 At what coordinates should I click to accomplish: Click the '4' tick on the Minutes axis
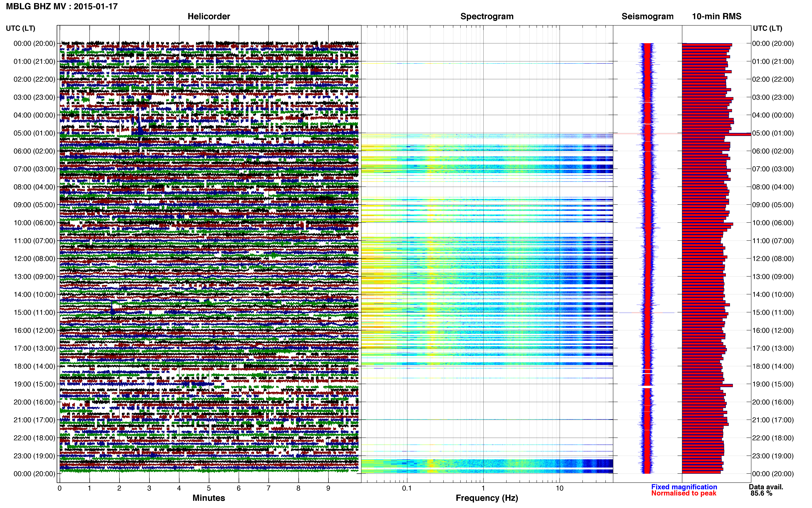[x=179, y=488]
